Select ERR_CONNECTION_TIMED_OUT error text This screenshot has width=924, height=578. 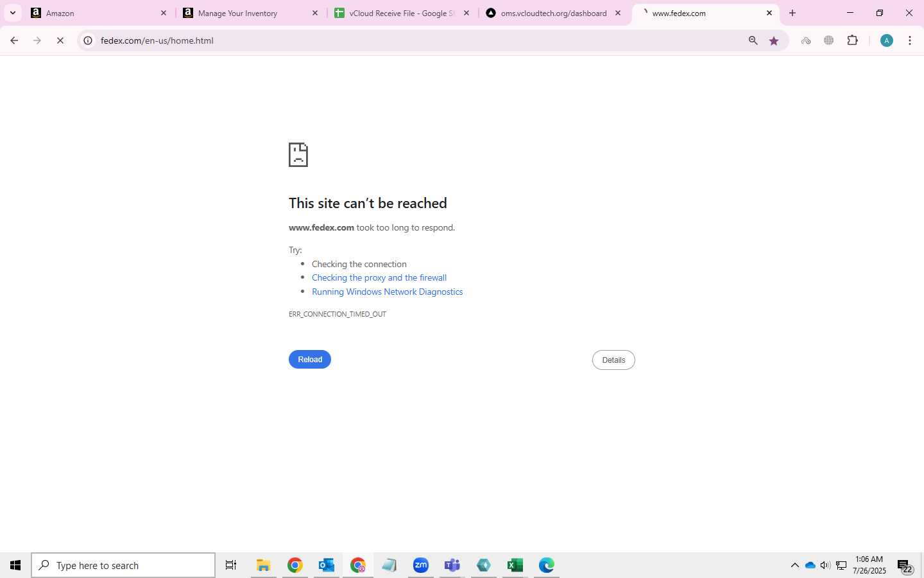point(338,314)
